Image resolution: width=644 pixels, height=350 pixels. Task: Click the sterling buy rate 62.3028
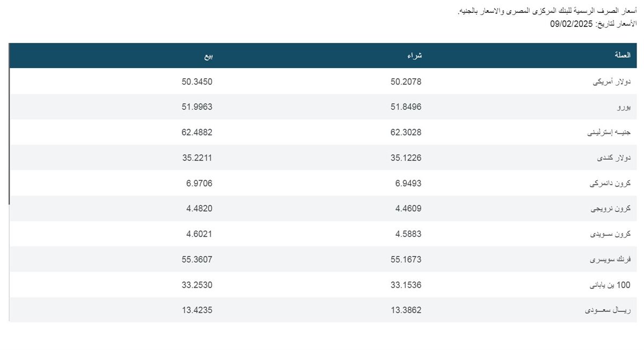(406, 132)
